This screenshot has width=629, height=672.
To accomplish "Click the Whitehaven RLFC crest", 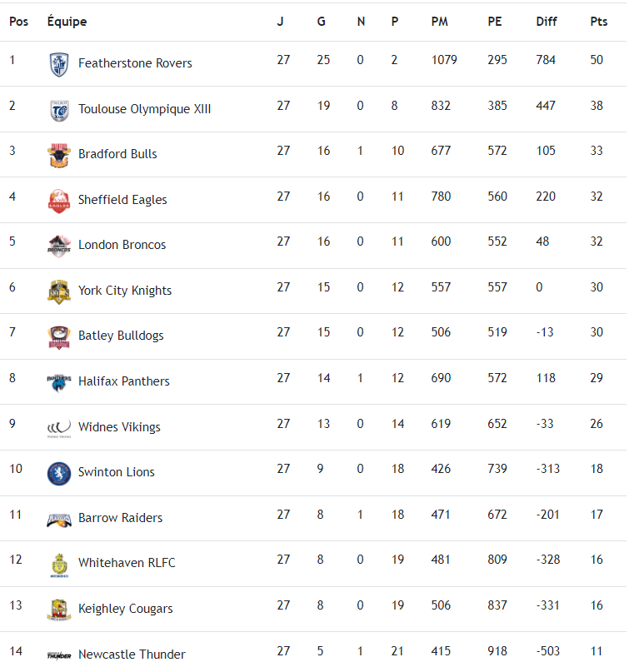I will pyautogui.click(x=58, y=565).
